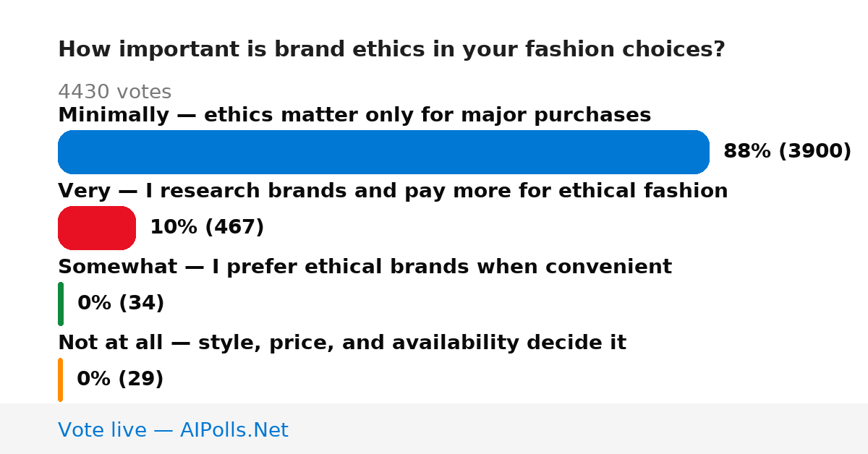Select option Minimally — ethics matter only for major purchases

354,115
